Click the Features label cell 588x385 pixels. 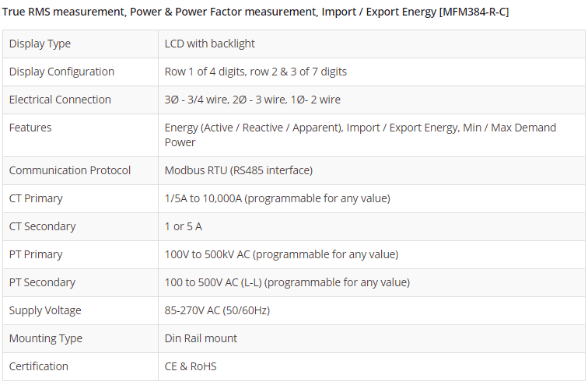pos(30,128)
